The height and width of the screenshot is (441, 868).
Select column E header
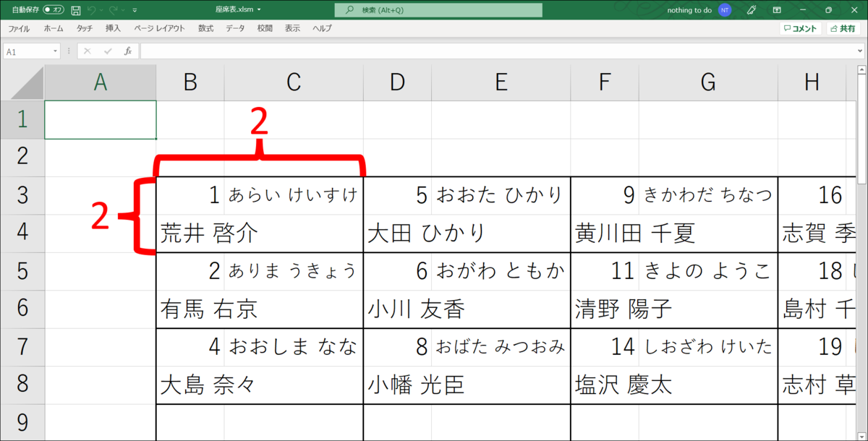(x=501, y=82)
